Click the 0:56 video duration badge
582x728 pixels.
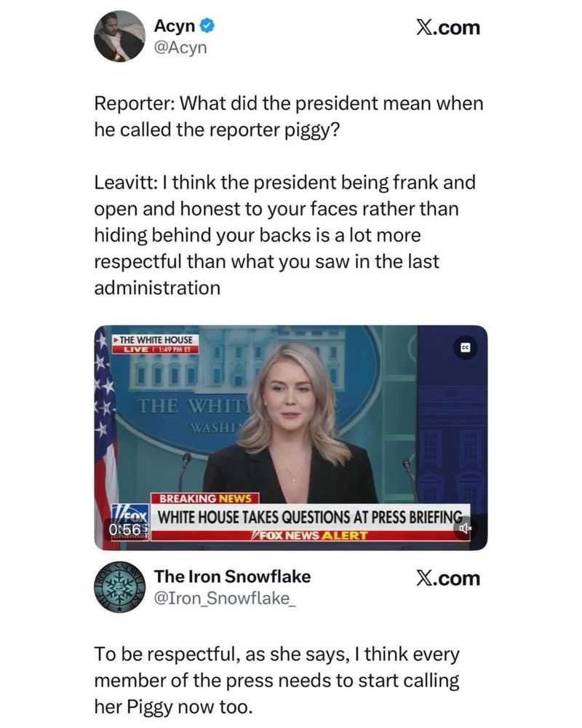pyautogui.click(x=124, y=529)
